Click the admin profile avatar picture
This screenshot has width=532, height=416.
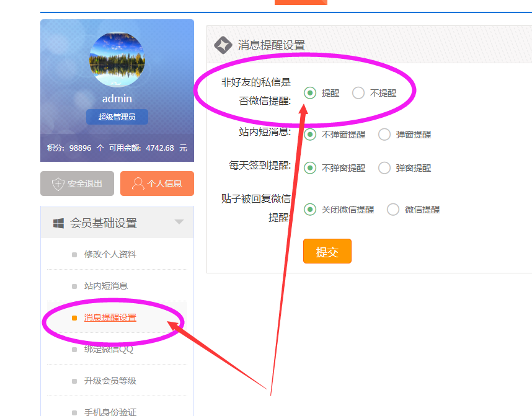pos(117,60)
